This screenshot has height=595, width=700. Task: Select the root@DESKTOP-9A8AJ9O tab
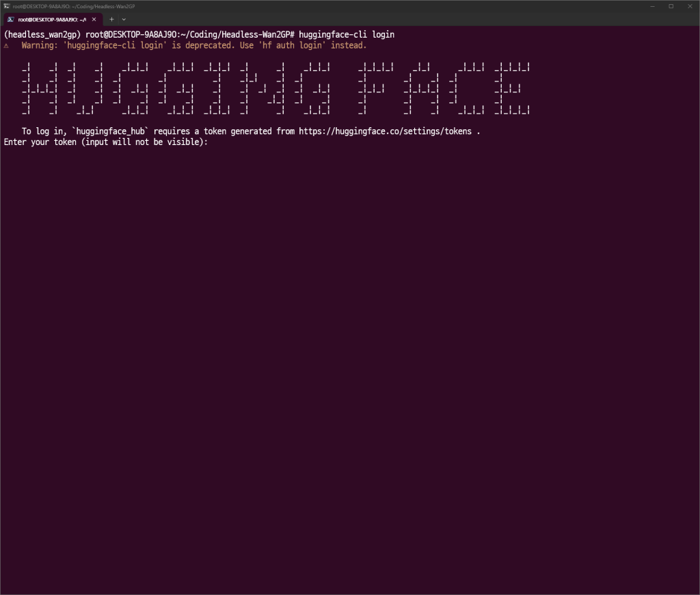51,19
